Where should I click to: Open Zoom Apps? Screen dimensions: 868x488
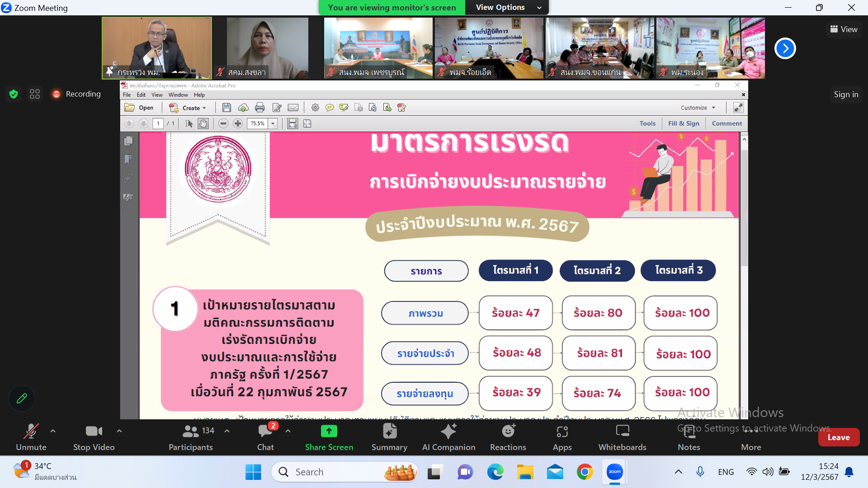pyautogui.click(x=562, y=437)
